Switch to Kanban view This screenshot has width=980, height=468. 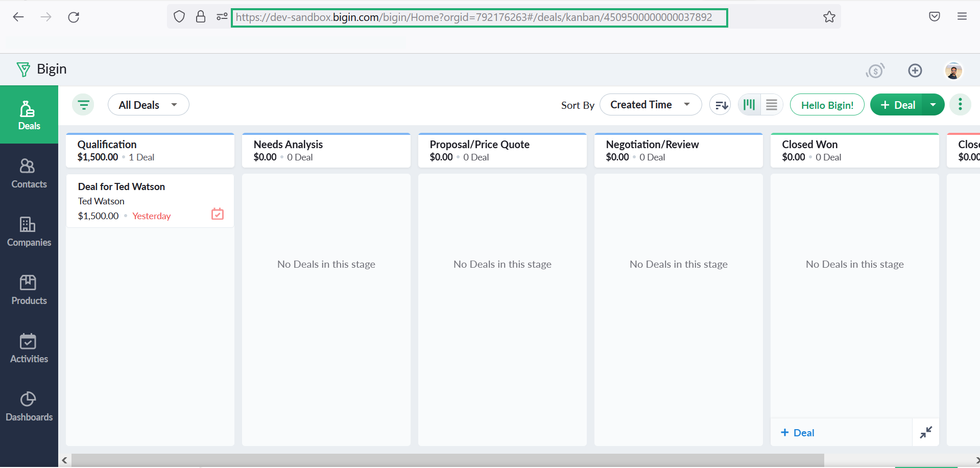coord(749,105)
